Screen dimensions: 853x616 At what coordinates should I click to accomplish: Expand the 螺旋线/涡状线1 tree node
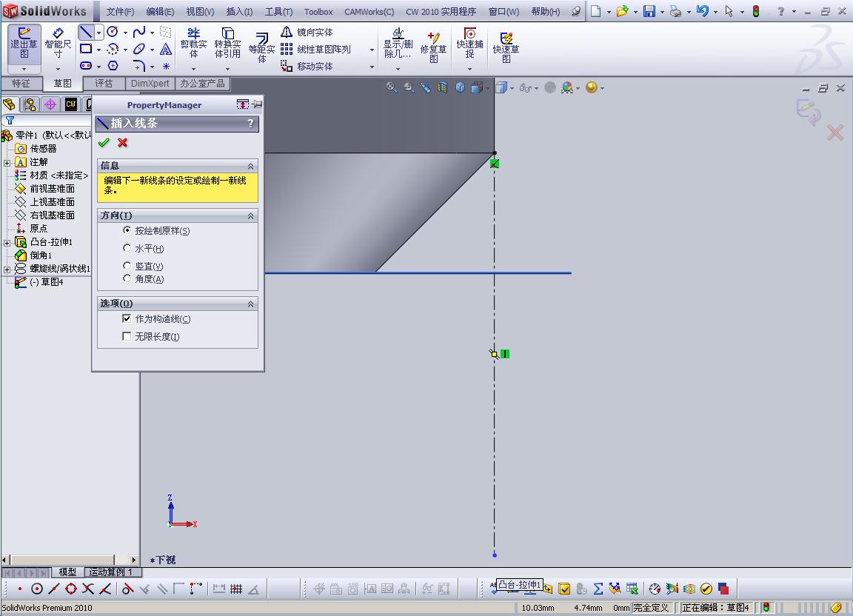(x=7, y=269)
